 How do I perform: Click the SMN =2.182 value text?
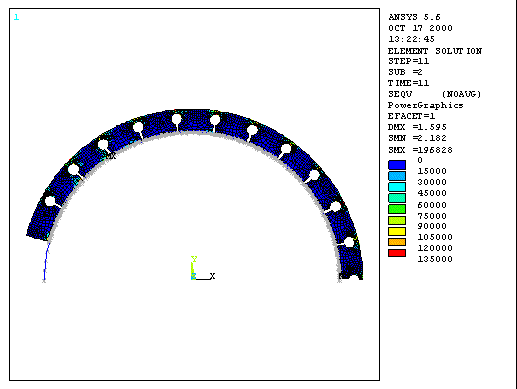417,138
